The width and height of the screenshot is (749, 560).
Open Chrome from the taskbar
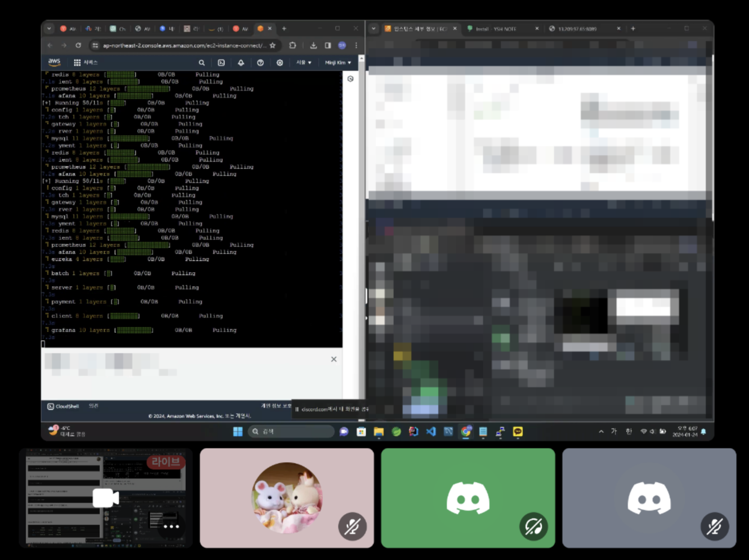point(466,432)
